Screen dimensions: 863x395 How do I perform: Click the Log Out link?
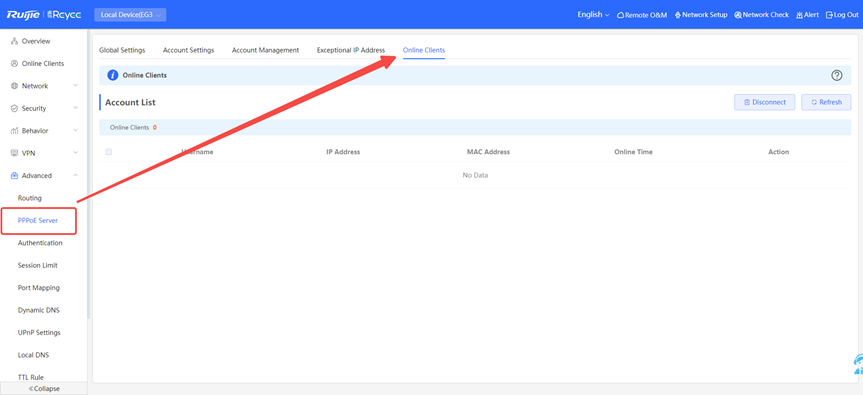(846, 15)
